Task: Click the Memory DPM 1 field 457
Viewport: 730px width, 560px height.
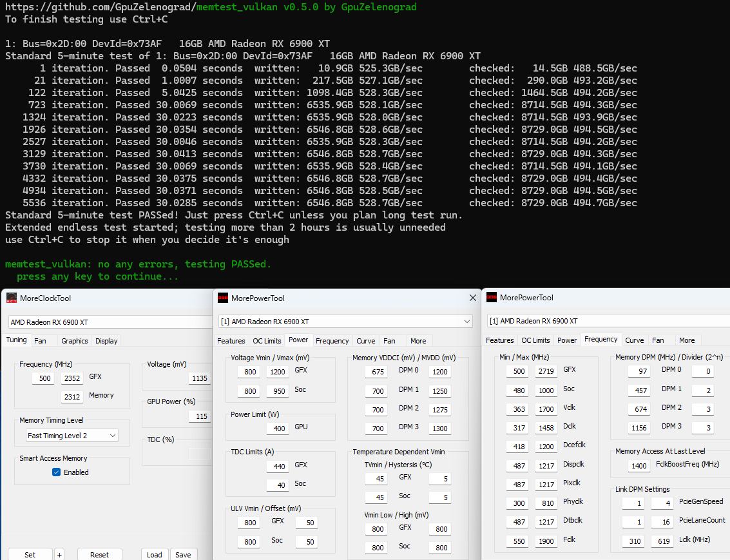Action: (639, 390)
